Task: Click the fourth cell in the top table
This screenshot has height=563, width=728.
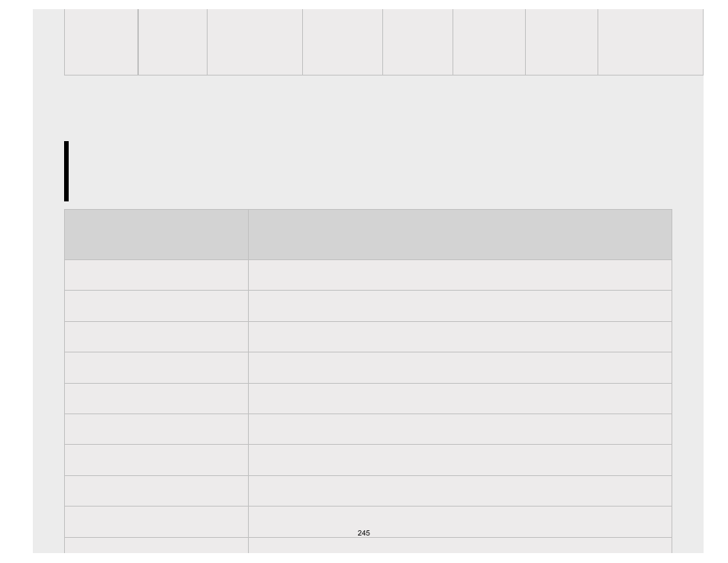Action: [x=343, y=42]
